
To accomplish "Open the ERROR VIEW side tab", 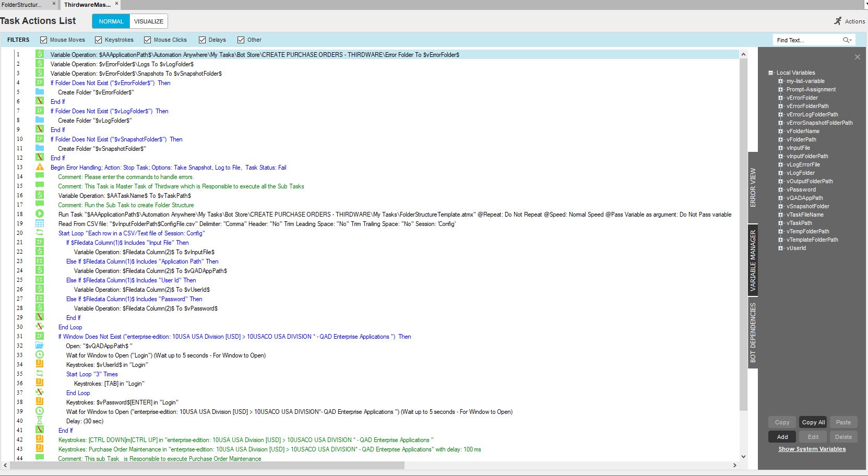I will coord(753,187).
